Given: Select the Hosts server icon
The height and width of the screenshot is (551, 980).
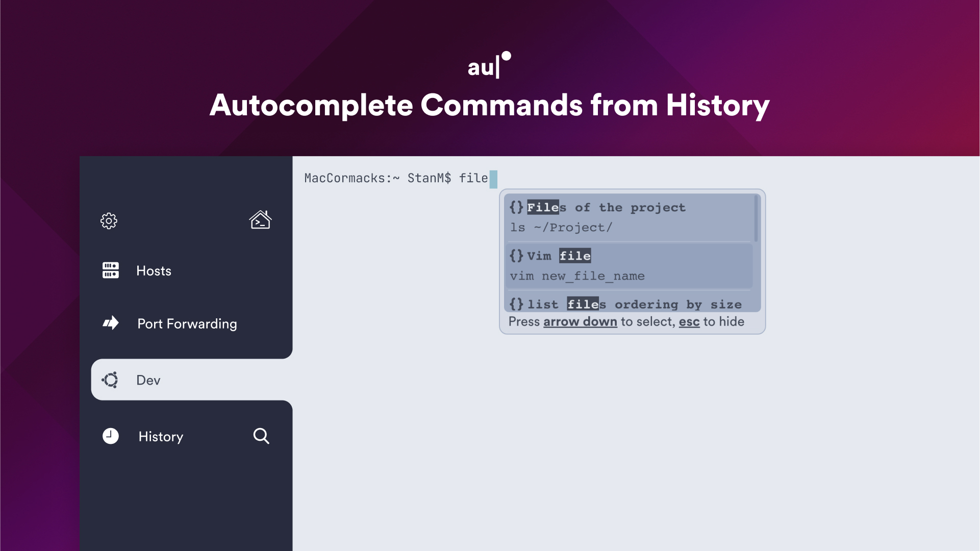Looking at the screenshot, I should coord(110,270).
